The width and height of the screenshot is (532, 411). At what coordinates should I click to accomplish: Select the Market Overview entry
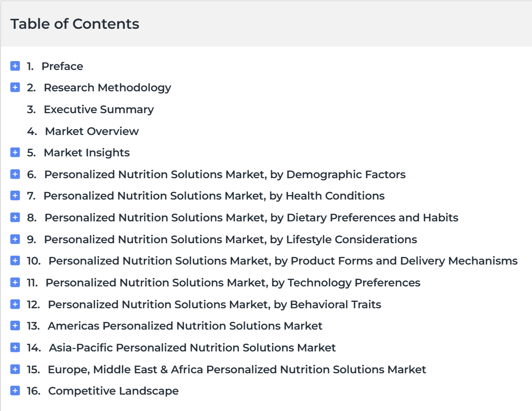point(83,131)
